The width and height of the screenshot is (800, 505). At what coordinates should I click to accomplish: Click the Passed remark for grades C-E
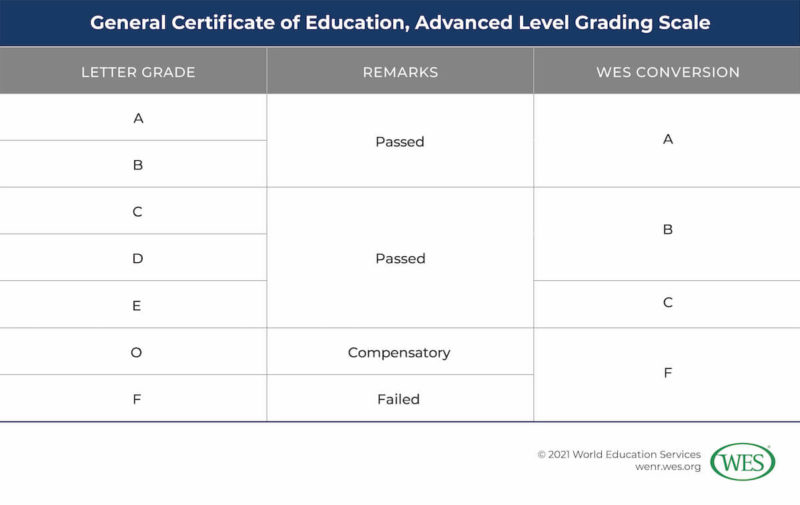(400, 258)
